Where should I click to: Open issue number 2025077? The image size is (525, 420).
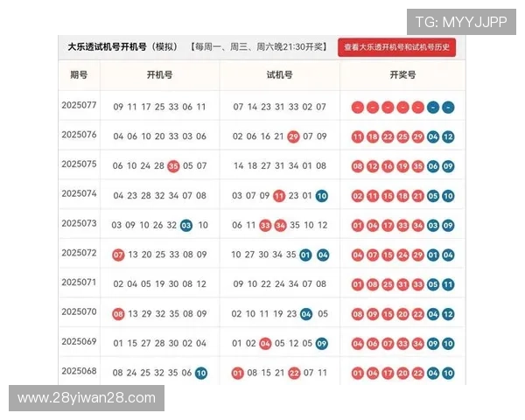[x=79, y=106]
